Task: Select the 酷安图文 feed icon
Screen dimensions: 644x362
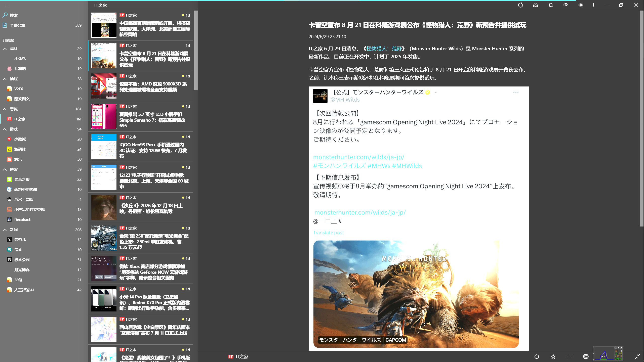Action: pyautogui.click(x=9, y=99)
